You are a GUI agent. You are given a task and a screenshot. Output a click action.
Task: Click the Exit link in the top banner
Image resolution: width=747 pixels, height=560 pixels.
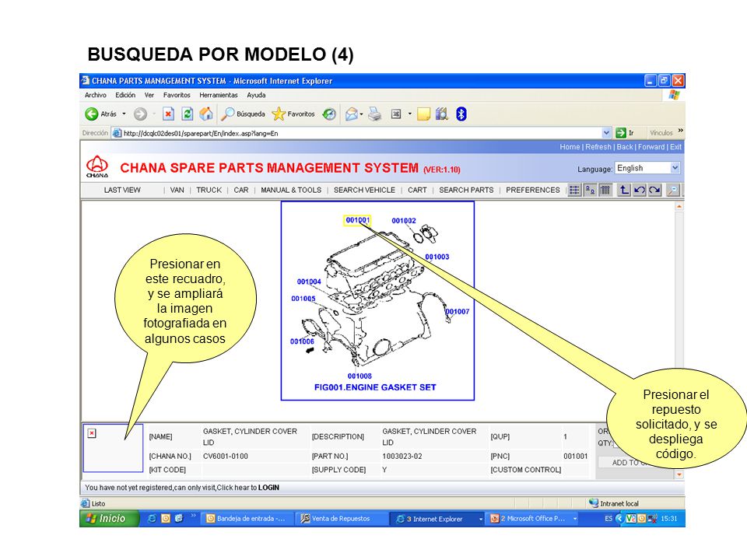(x=676, y=147)
